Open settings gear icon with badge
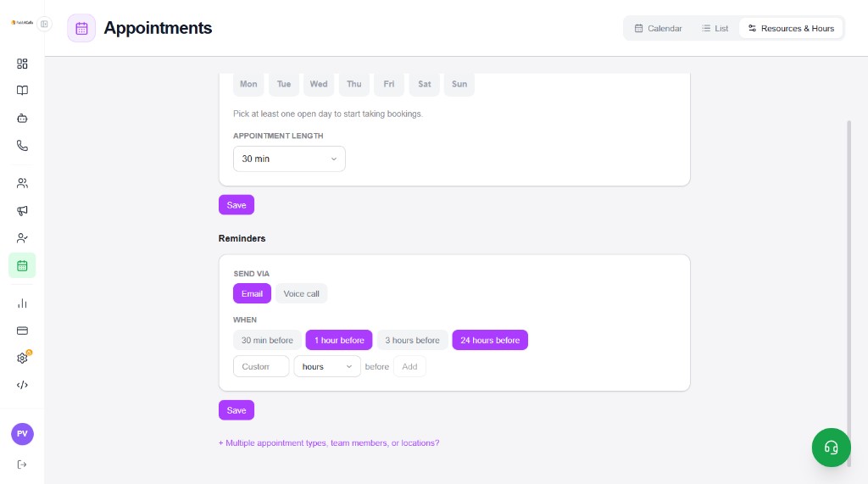 point(22,358)
